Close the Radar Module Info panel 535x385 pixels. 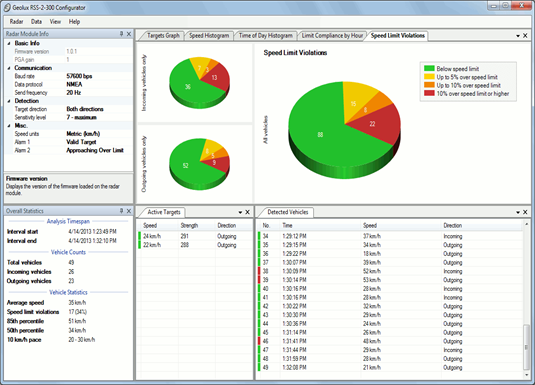point(129,34)
